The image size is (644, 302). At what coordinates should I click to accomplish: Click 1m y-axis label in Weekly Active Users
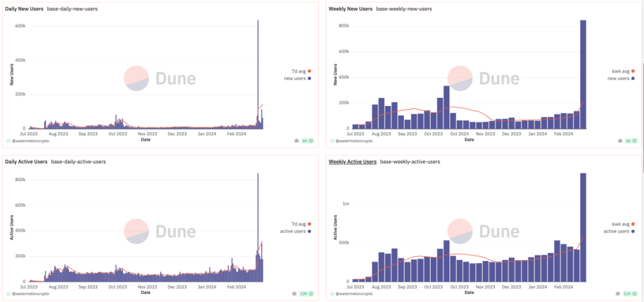point(346,204)
